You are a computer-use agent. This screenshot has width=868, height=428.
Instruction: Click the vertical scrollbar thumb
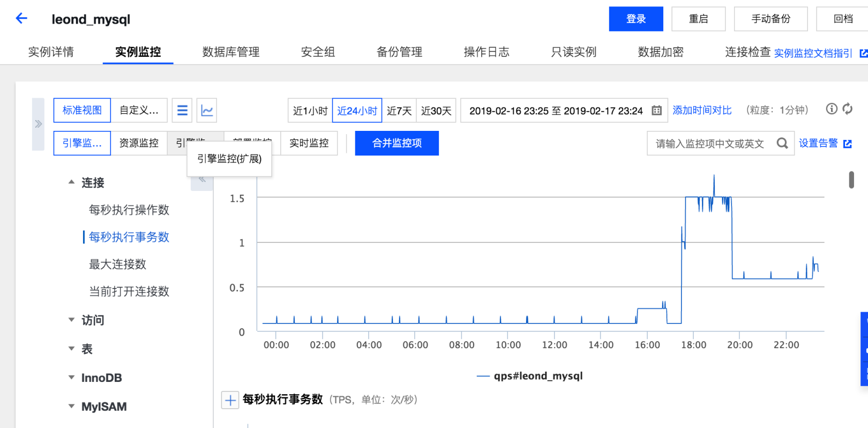pyautogui.click(x=851, y=180)
